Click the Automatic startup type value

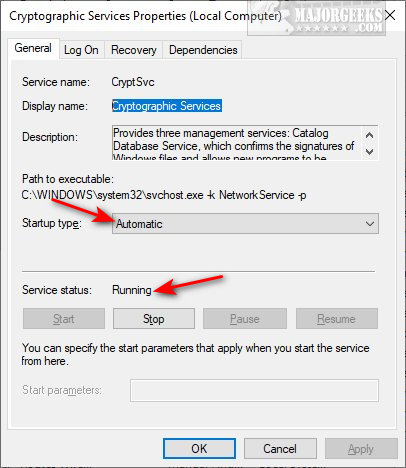click(139, 224)
